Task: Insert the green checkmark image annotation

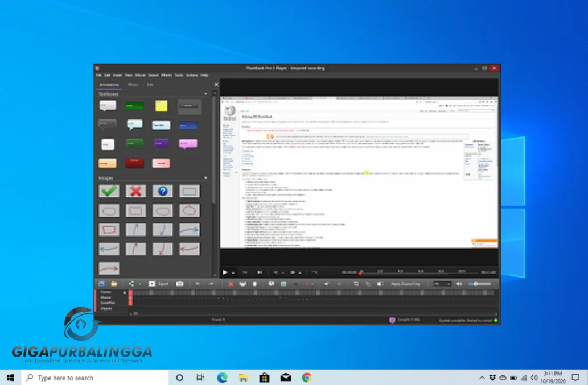Action: click(x=109, y=191)
